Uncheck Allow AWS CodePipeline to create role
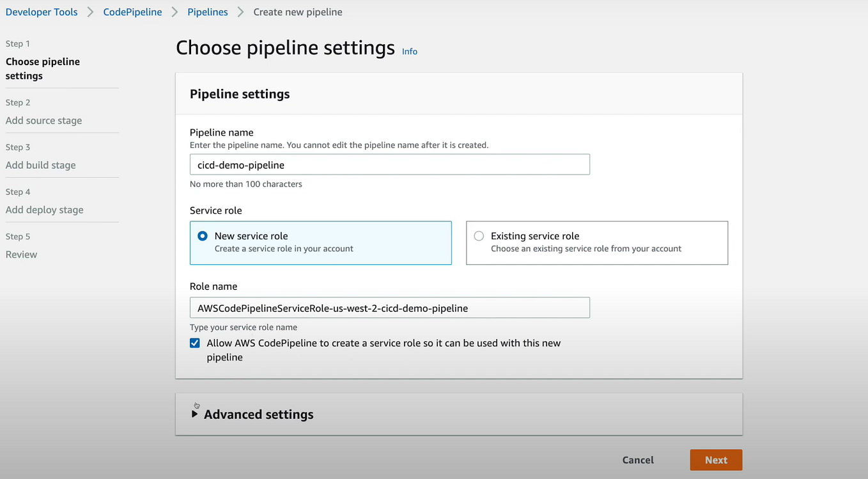This screenshot has height=479, width=868. click(195, 343)
